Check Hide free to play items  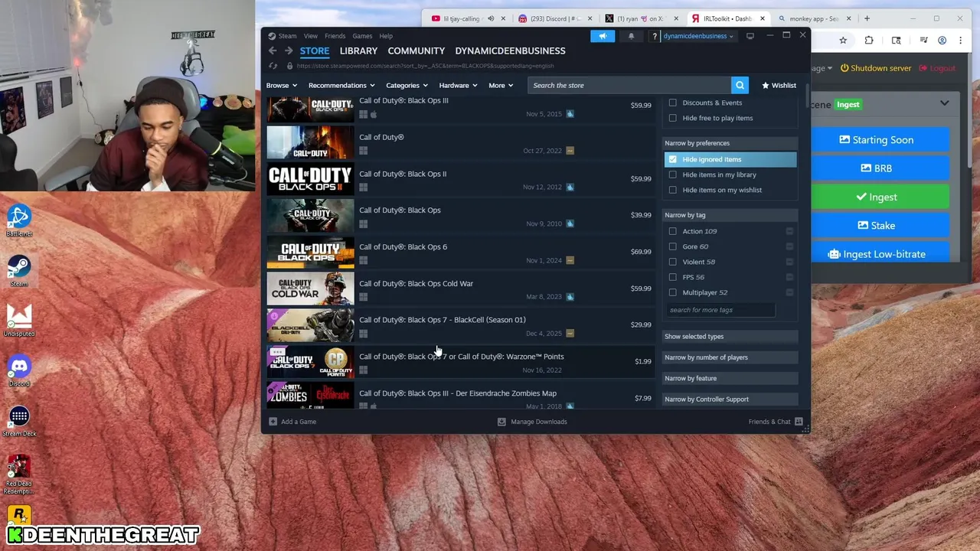pyautogui.click(x=673, y=118)
